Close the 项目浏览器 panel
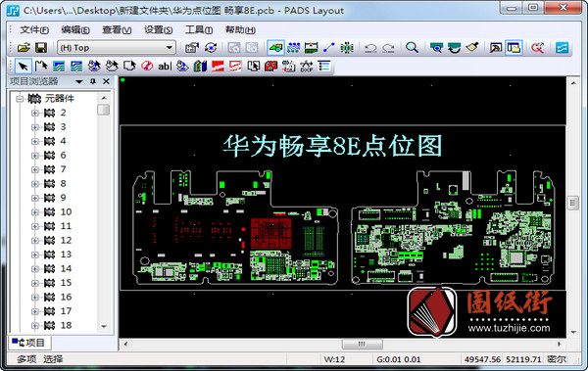 coord(106,81)
